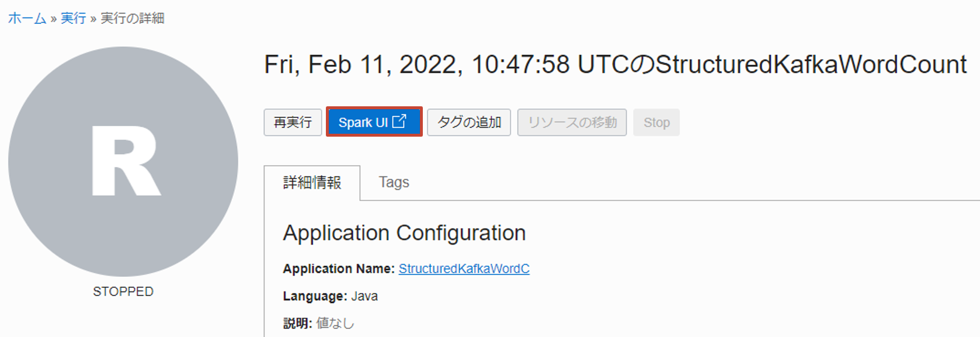The image size is (980, 337).
Task: Click the リソースの移動 button
Action: tap(572, 123)
